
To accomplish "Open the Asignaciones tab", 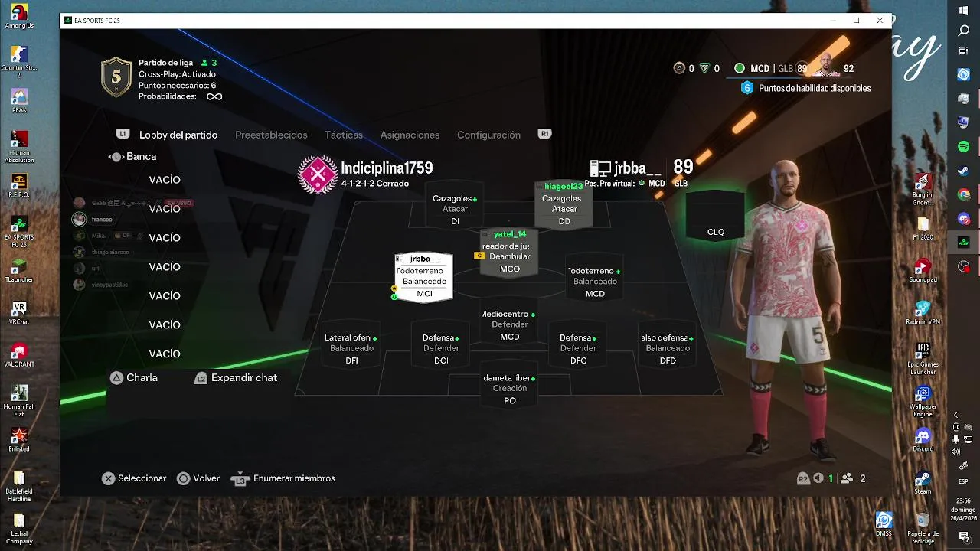I will pos(410,135).
